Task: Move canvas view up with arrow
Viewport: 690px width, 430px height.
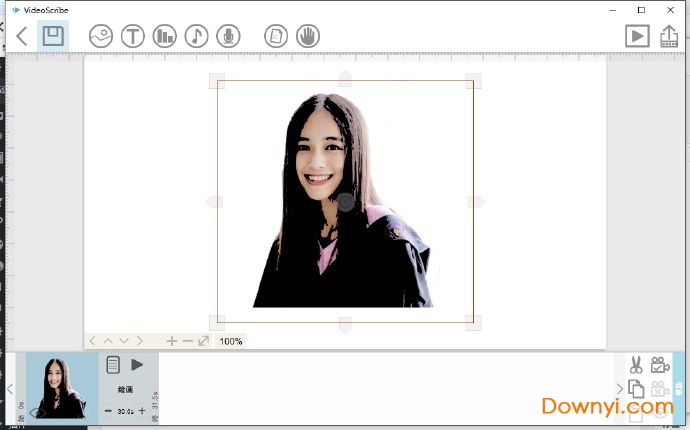Action: (x=108, y=341)
